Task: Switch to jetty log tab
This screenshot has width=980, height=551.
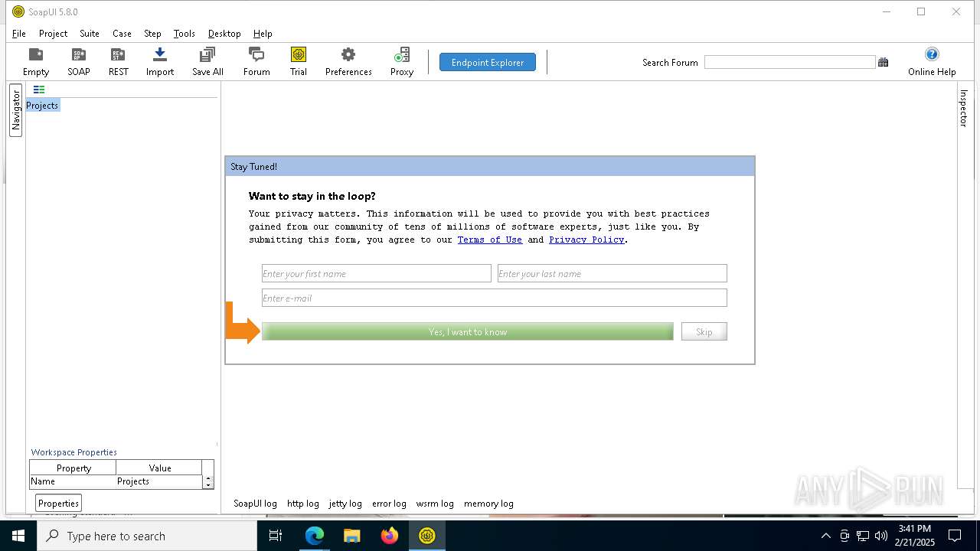Action: [345, 504]
